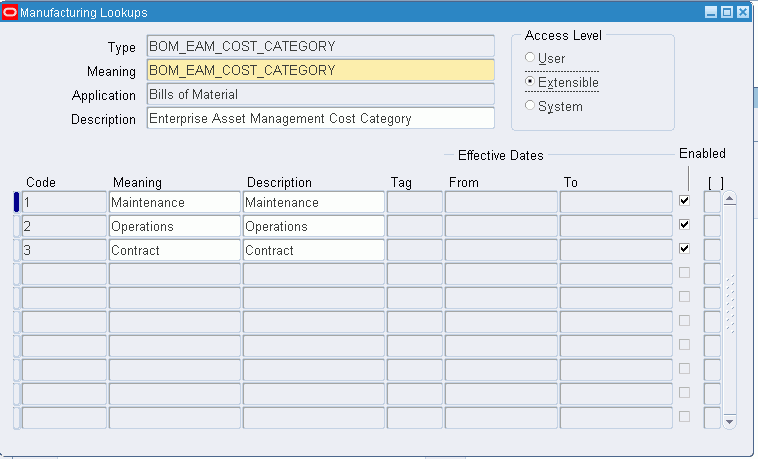Screen dimensions: 758x459
Task: Click the current record indicator for Maintenance
Action: point(16,202)
